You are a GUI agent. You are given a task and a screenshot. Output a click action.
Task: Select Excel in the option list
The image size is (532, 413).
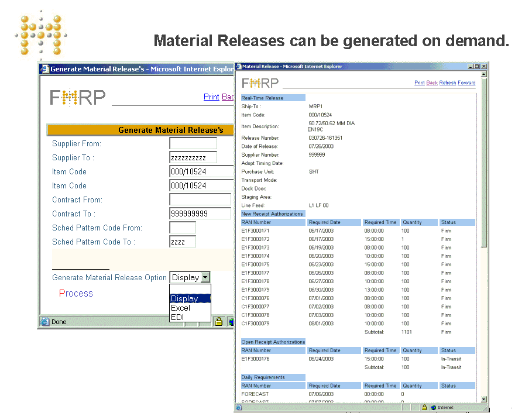point(190,308)
